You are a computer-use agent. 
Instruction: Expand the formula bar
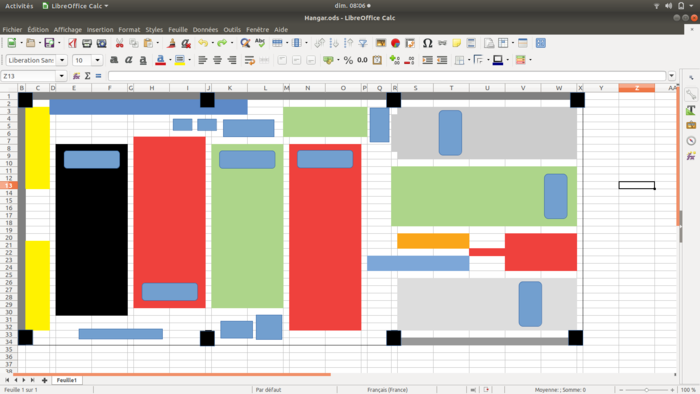pos(671,76)
